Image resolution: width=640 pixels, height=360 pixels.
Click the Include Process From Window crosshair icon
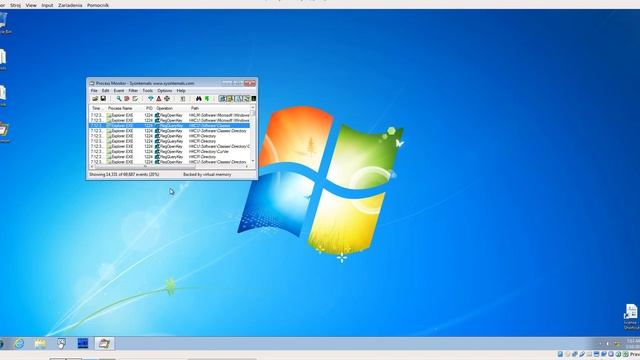click(x=167, y=98)
